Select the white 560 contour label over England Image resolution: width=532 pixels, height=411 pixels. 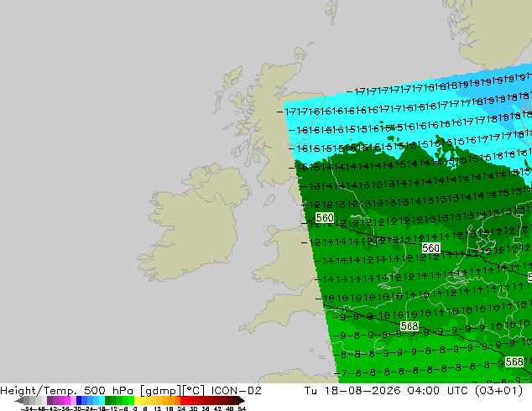click(431, 248)
